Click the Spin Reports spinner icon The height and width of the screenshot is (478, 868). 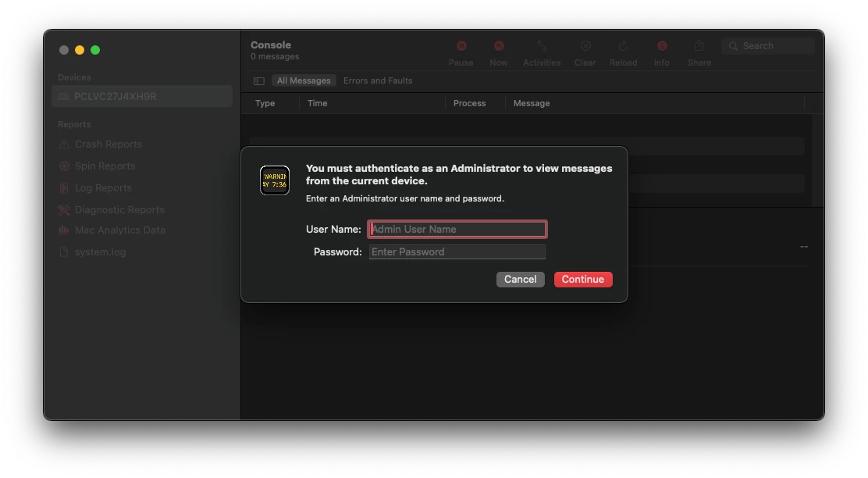pos(64,166)
